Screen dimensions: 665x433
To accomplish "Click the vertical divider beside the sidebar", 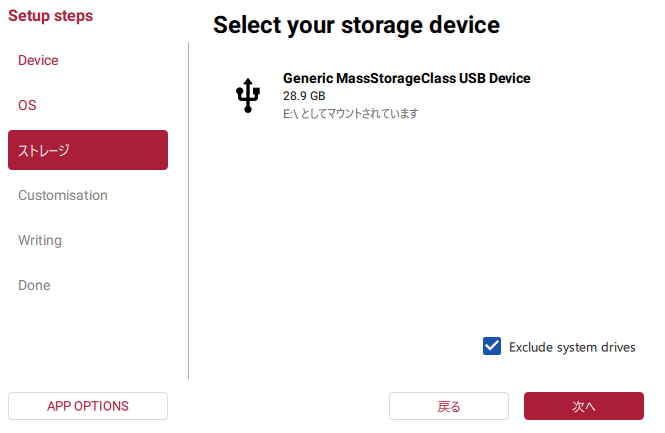I will click(188, 210).
